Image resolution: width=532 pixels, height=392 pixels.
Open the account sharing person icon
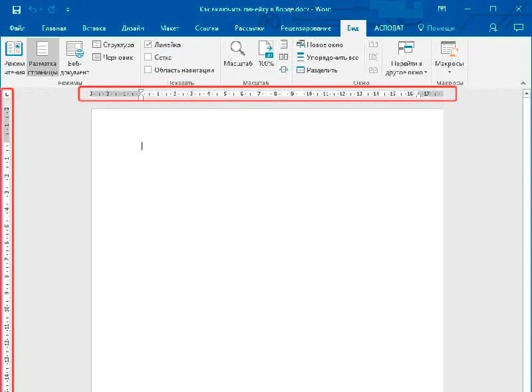pyautogui.click(x=493, y=28)
